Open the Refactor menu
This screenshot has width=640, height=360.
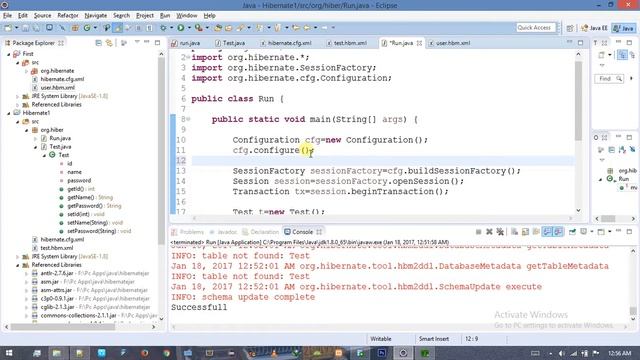click(68, 16)
